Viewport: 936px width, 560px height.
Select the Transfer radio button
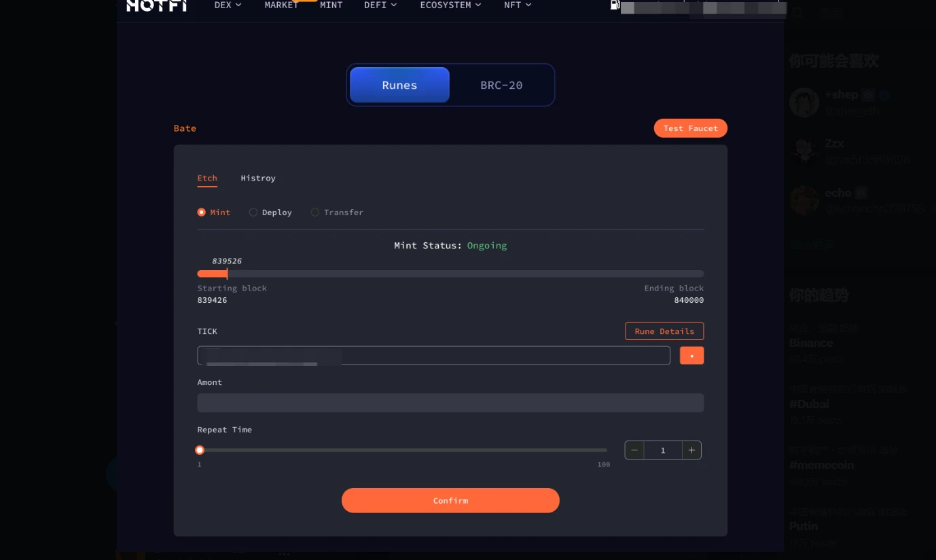click(x=315, y=212)
